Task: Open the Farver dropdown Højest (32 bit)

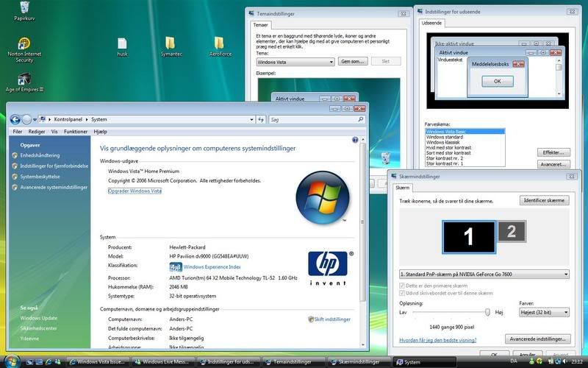Action: (544, 312)
